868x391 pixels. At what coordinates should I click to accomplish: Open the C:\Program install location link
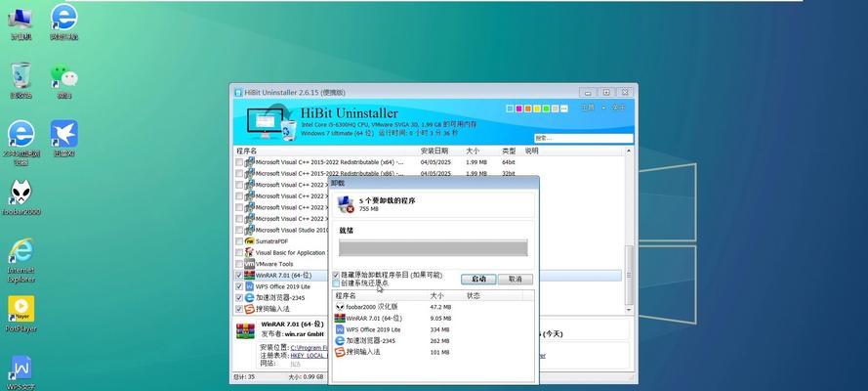click(x=309, y=347)
